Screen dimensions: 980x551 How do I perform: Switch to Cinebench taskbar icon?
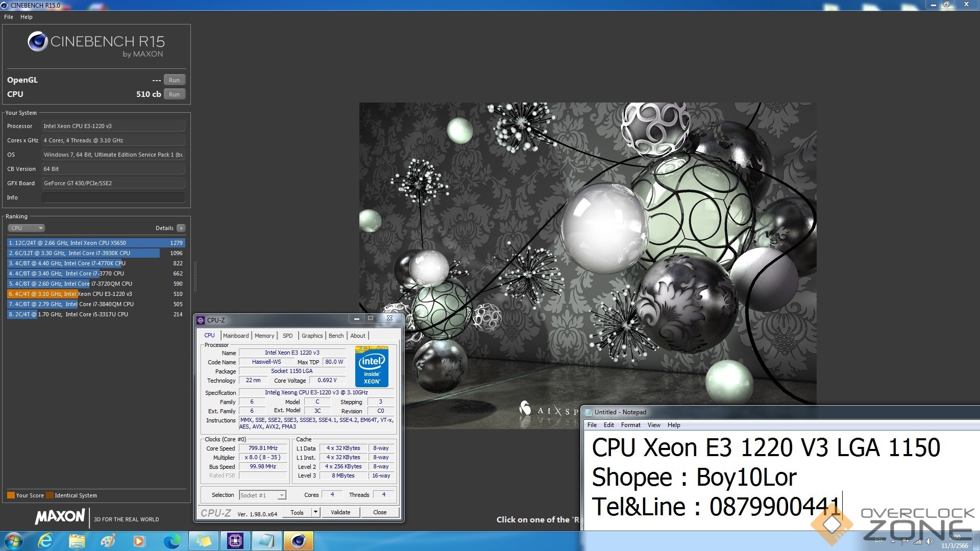299,540
